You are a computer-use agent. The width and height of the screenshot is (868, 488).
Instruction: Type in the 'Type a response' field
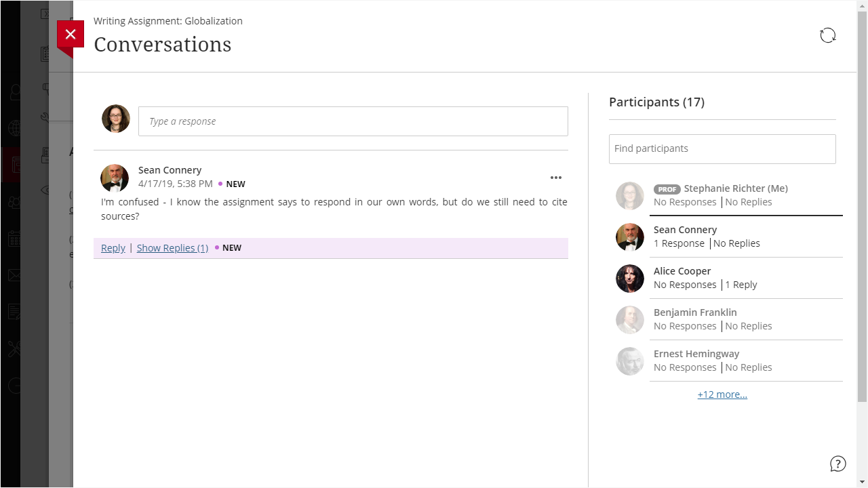point(353,121)
